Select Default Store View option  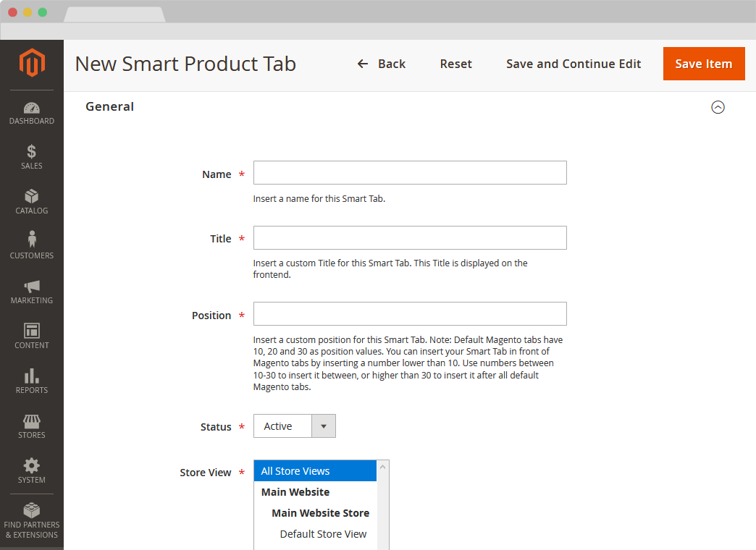323,534
